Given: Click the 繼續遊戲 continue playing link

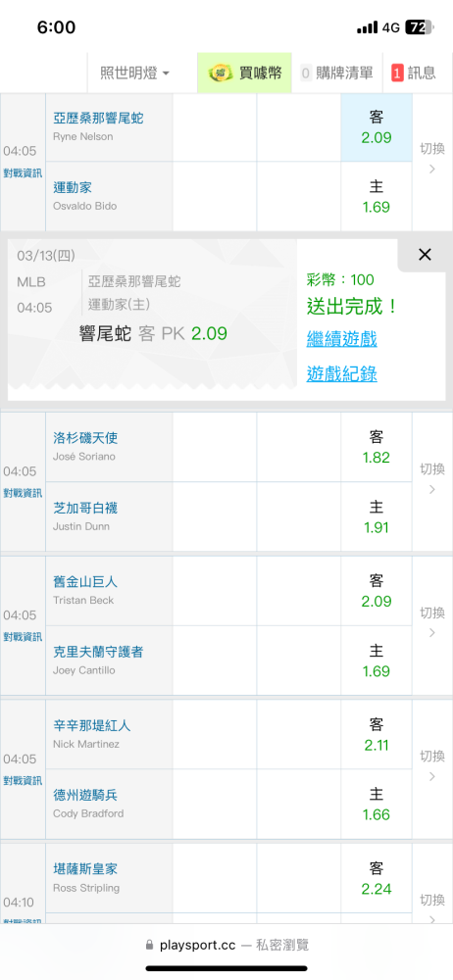Looking at the screenshot, I should 341,339.
